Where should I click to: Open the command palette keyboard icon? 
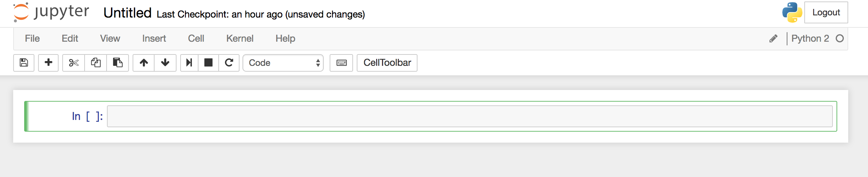coord(341,63)
